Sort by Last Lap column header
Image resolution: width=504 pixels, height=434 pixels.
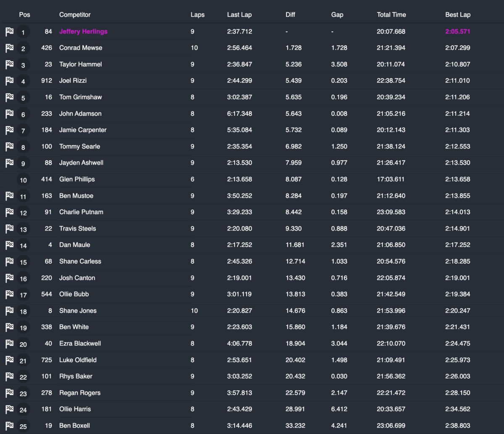click(239, 15)
